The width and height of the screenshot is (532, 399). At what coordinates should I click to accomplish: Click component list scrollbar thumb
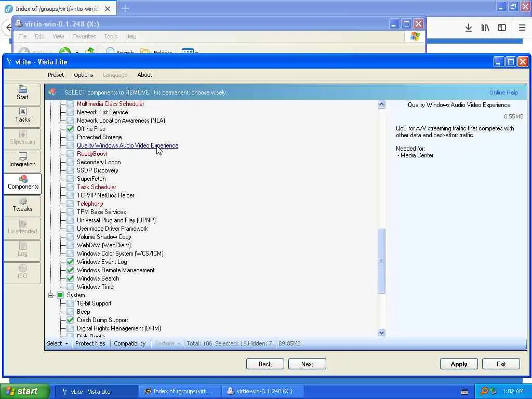(x=381, y=261)
